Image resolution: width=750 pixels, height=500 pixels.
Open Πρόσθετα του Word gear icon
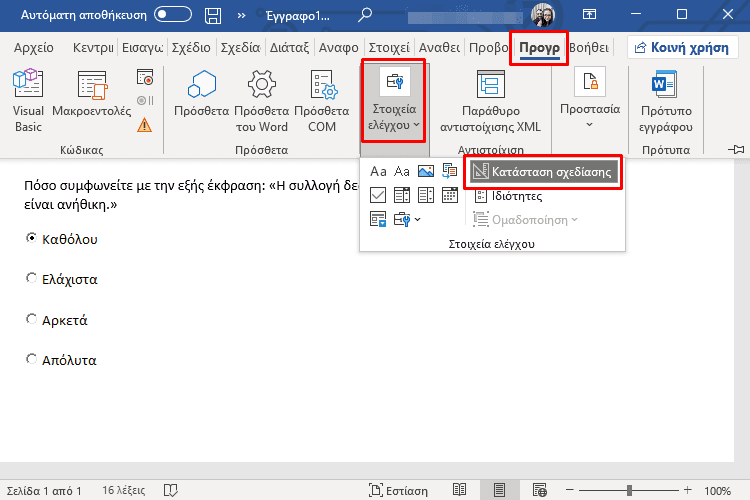click(x=261, y=100)
